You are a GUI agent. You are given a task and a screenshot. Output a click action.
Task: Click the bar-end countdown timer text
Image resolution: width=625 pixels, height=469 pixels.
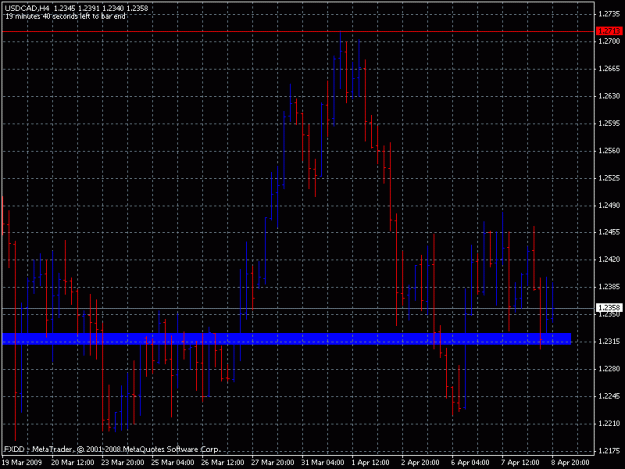pos(65,16)
